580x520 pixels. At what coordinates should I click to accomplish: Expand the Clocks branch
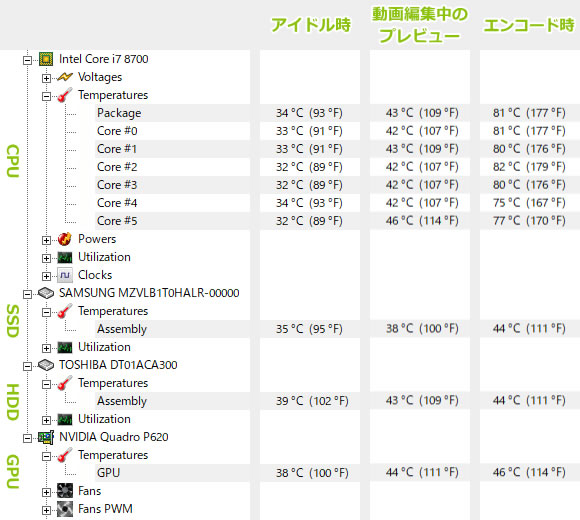[x=46, y=276]
